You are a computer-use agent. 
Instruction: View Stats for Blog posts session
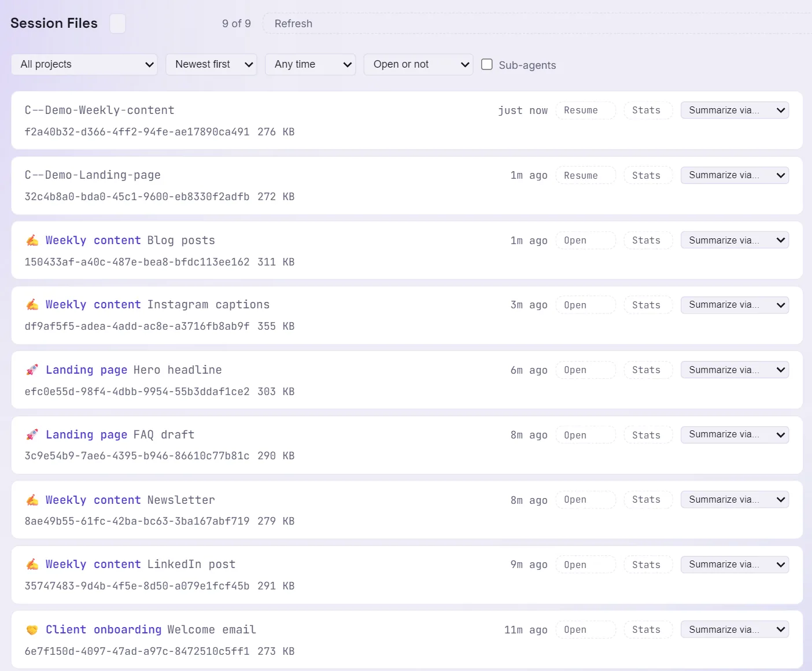648,240
